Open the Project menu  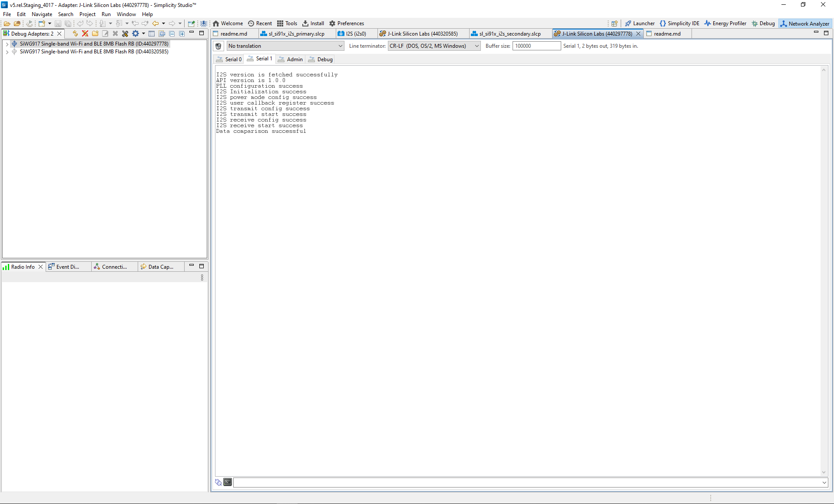(x=87, y=14)
